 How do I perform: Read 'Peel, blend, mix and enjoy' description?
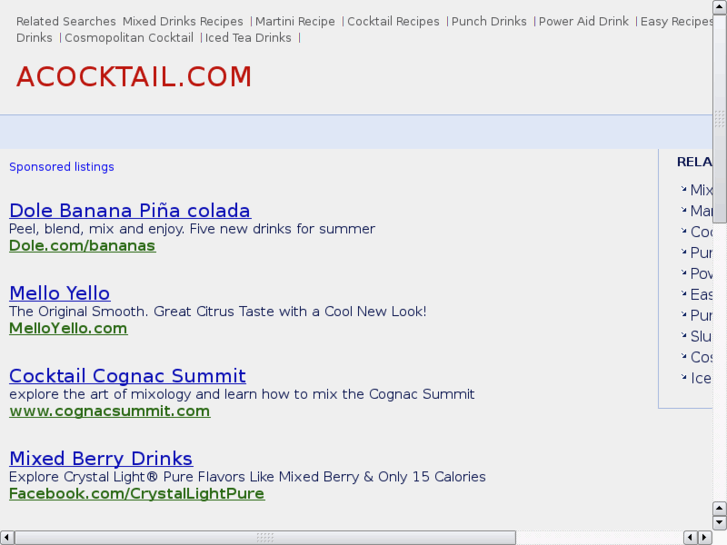tap(192, 229)
